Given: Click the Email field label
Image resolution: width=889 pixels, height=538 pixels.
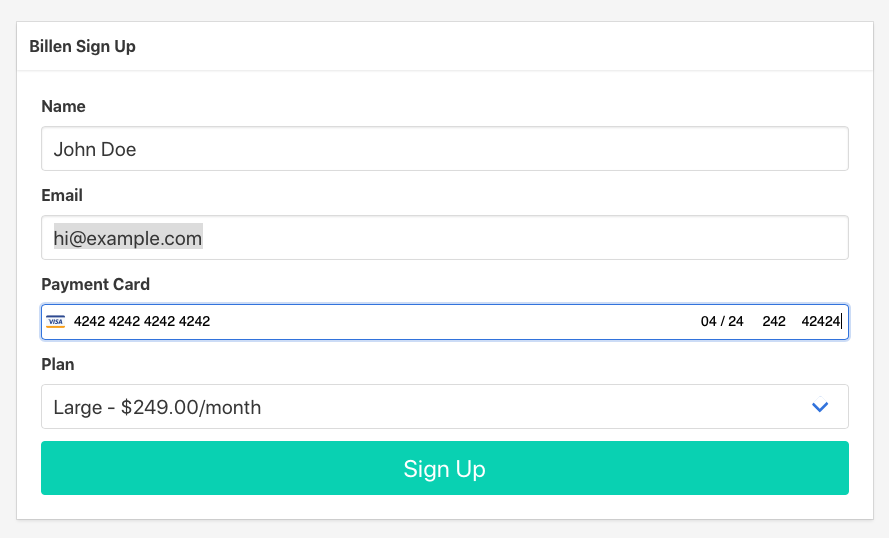Looking at the screenshot, I should [62, 196].
